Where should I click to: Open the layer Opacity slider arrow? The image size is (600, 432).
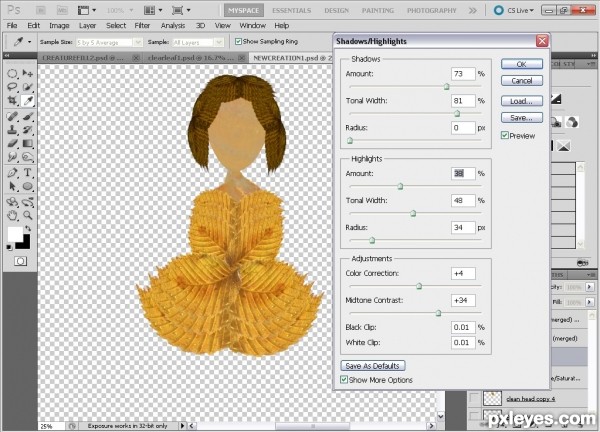[590, 287]
